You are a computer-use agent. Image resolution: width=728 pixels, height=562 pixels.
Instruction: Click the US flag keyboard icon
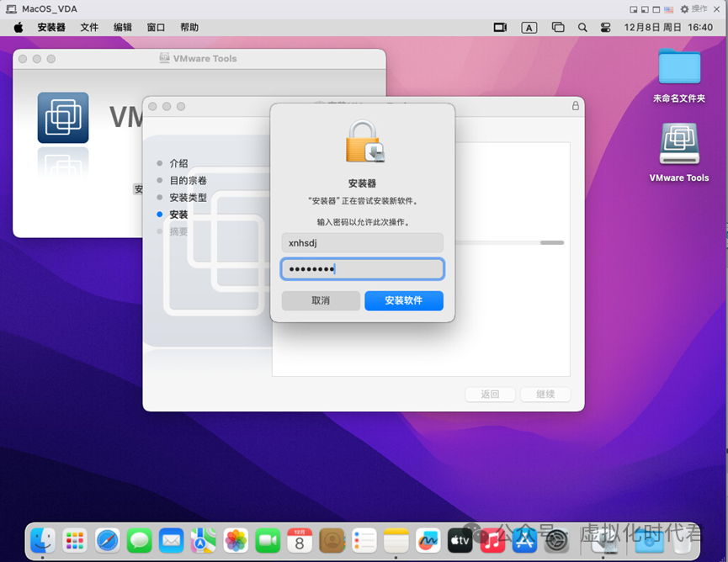tap(668, 9)
